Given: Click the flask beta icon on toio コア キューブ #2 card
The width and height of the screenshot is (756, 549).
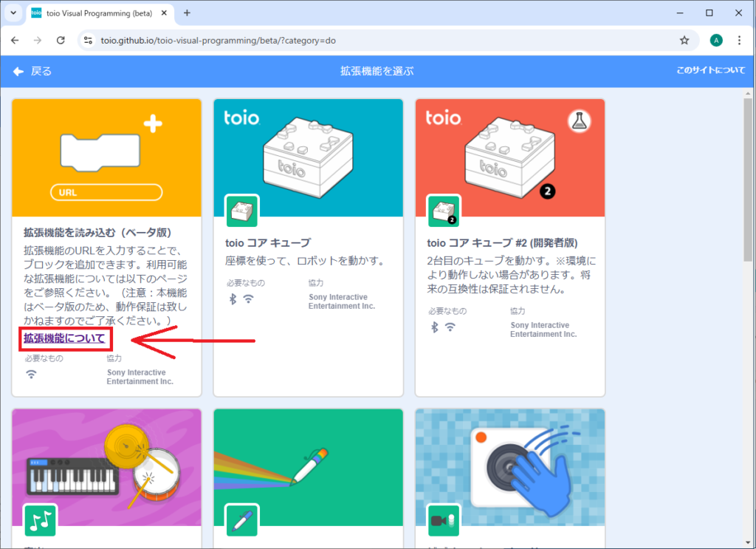Looking at the screenshot, I should point(580,120).
